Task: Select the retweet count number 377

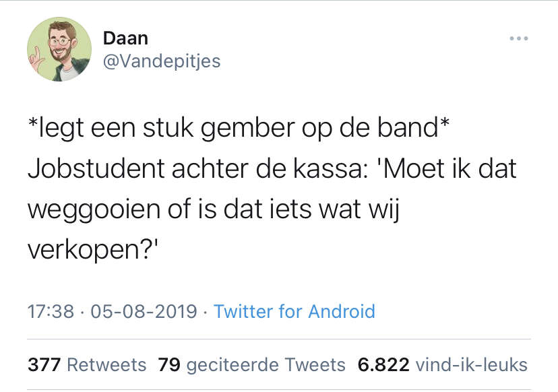Action: (x=44, y=365)
